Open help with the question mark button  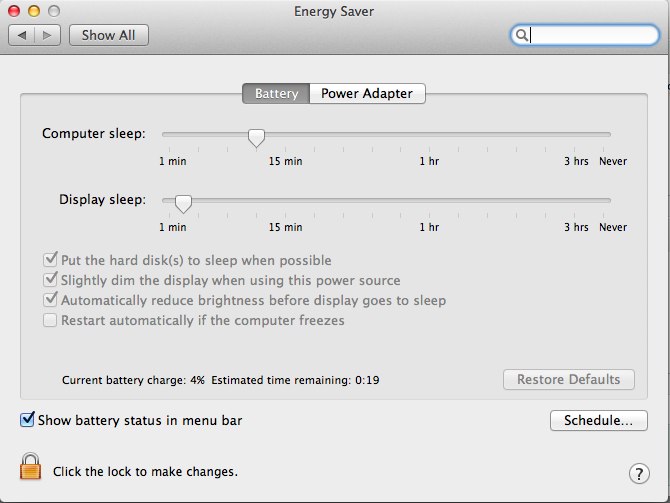tap(639, 474)
